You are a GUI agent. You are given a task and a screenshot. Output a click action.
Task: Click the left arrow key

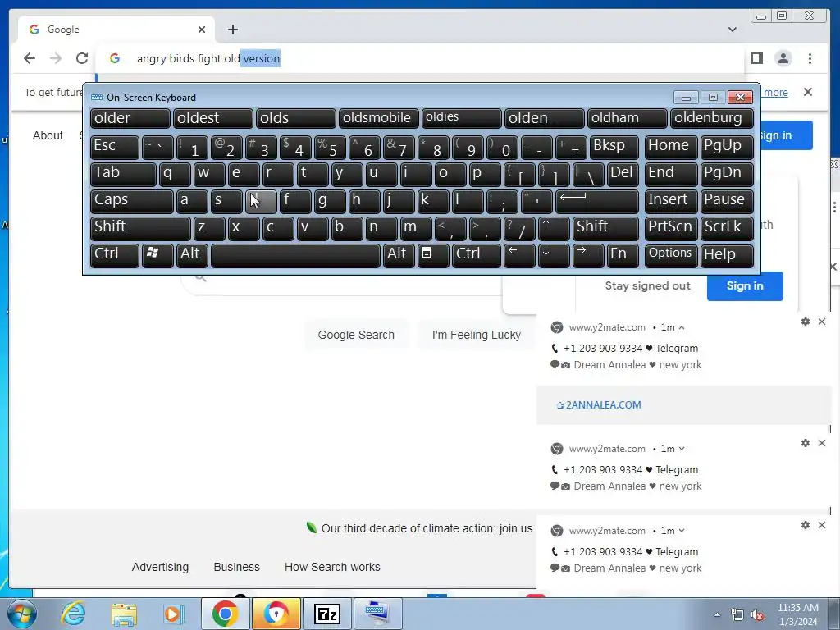pyautogui.click(x=519, y=255)
